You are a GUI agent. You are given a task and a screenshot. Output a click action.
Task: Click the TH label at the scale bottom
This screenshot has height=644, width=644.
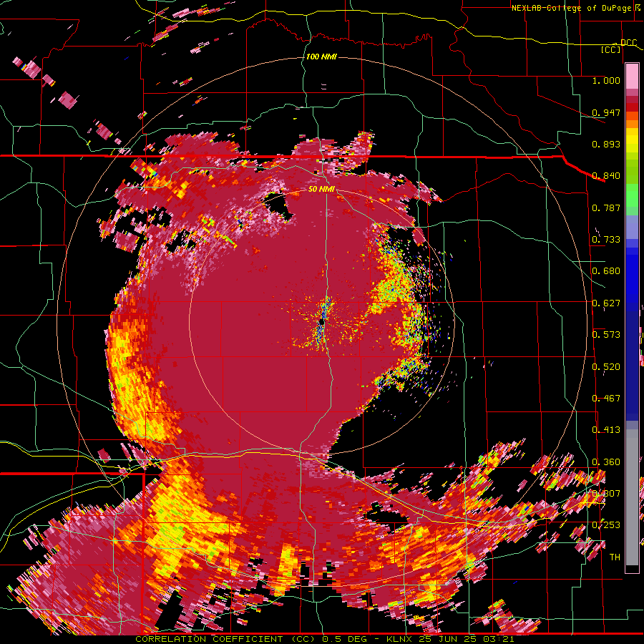(615, 557)
